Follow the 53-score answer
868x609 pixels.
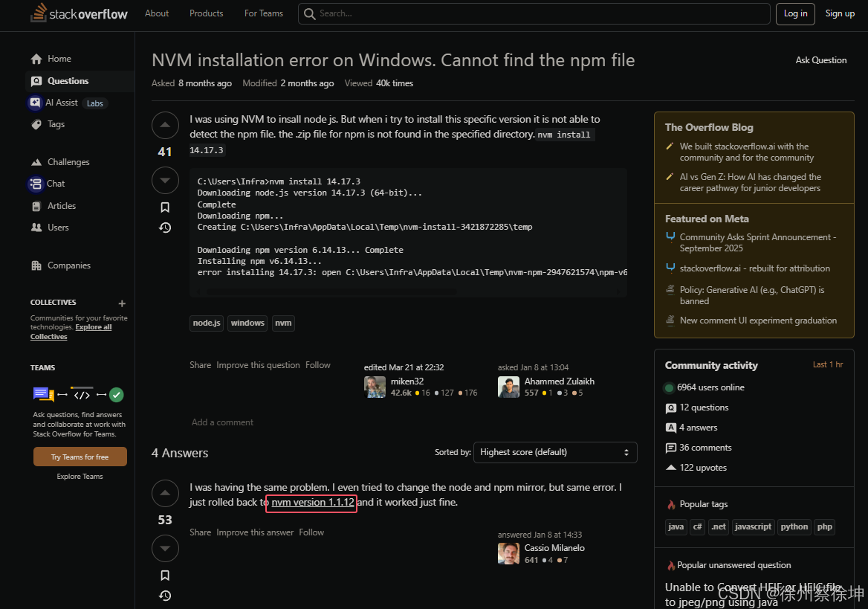tap(311, 532)
